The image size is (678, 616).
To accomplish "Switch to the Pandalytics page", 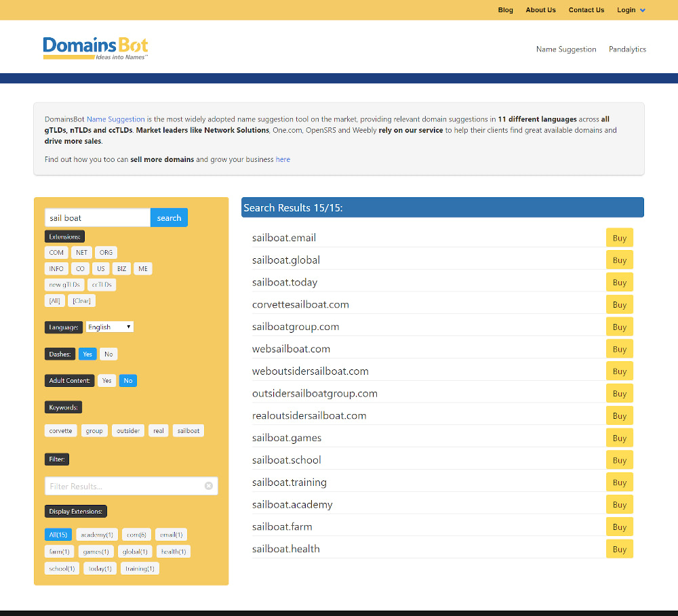I will point(627,49).
